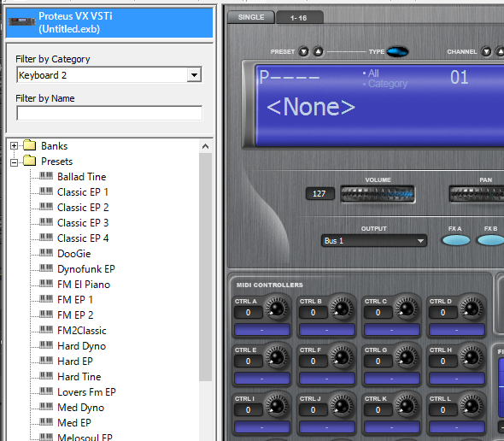Select the Med EP preset
The height and width of the screenshot is (441, 504).
click(x=74, y=423)
